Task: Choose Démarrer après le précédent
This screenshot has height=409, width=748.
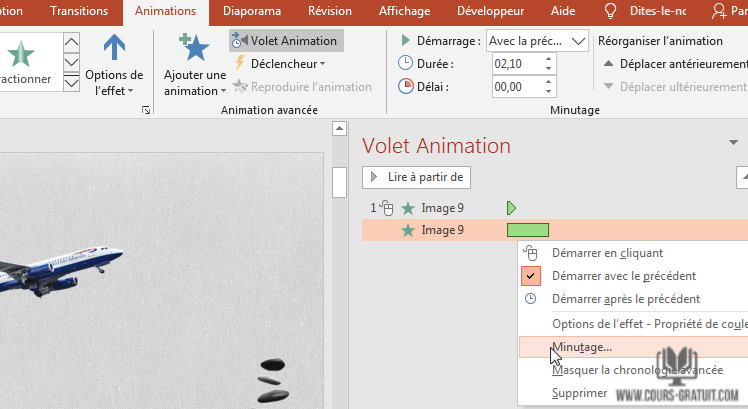Action: 625,299
